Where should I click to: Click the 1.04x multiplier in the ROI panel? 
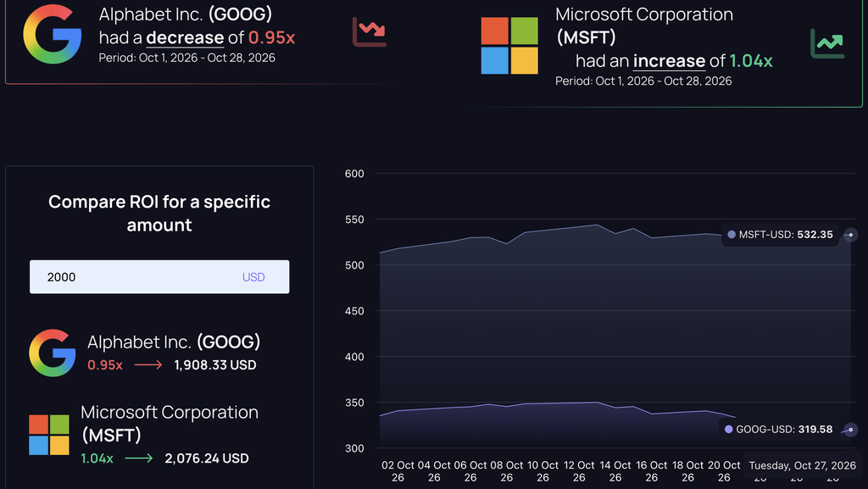point(97,458)
